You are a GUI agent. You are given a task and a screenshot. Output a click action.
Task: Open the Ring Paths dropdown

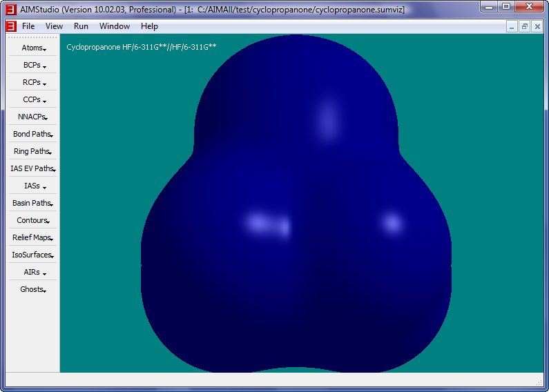32,151
